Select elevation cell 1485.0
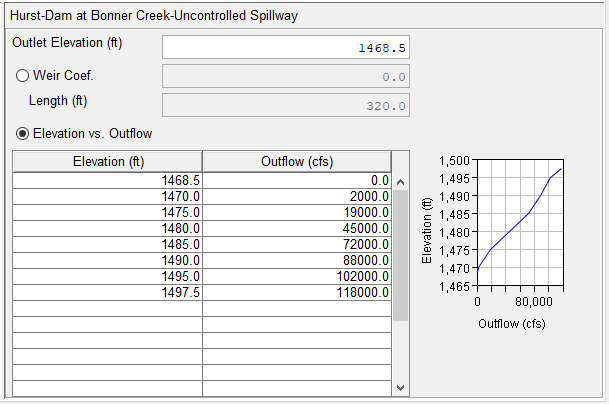Viewport: 609px width, 404px height. (x=108, y=244)
